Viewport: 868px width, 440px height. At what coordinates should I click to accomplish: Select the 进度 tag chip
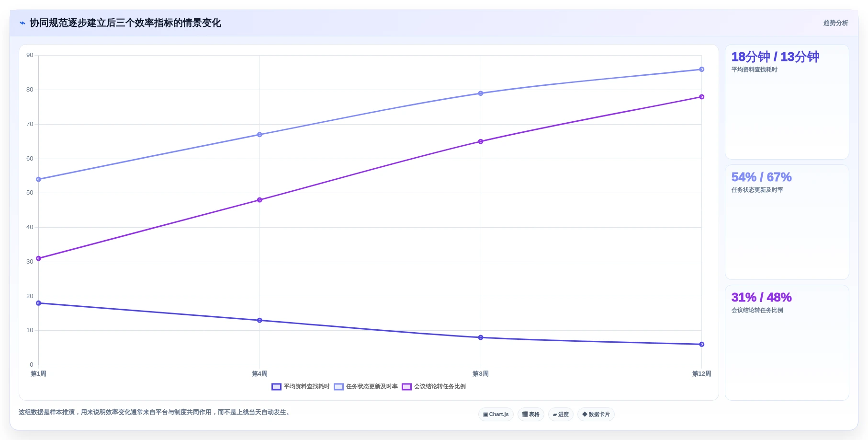click(x=561, y=415)
